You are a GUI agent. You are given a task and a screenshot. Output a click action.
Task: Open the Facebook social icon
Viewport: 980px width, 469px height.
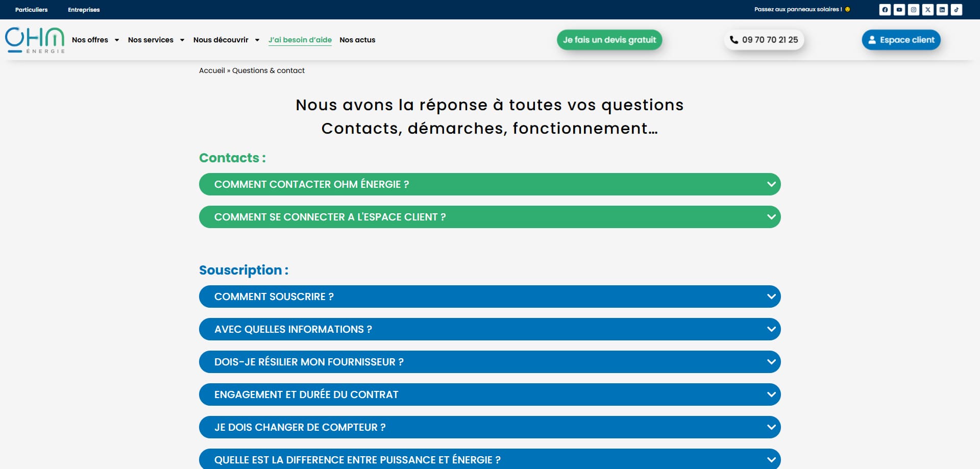tap(885, 10)
